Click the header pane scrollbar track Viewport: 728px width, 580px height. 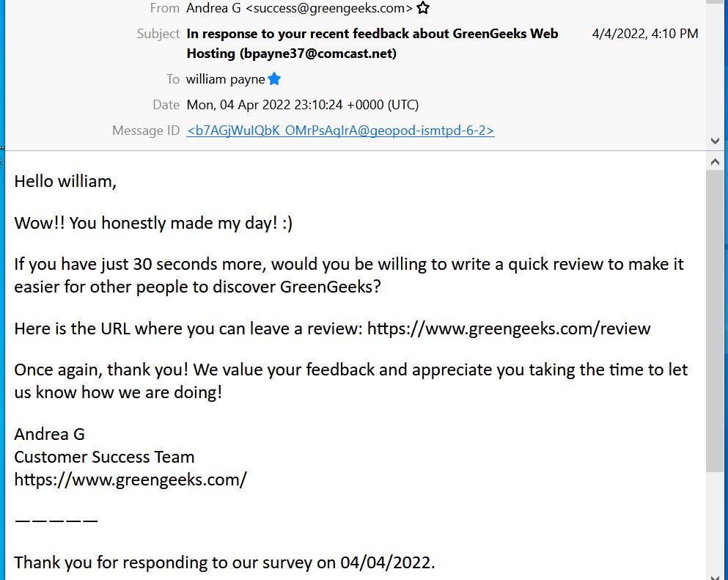click(715, 70)
